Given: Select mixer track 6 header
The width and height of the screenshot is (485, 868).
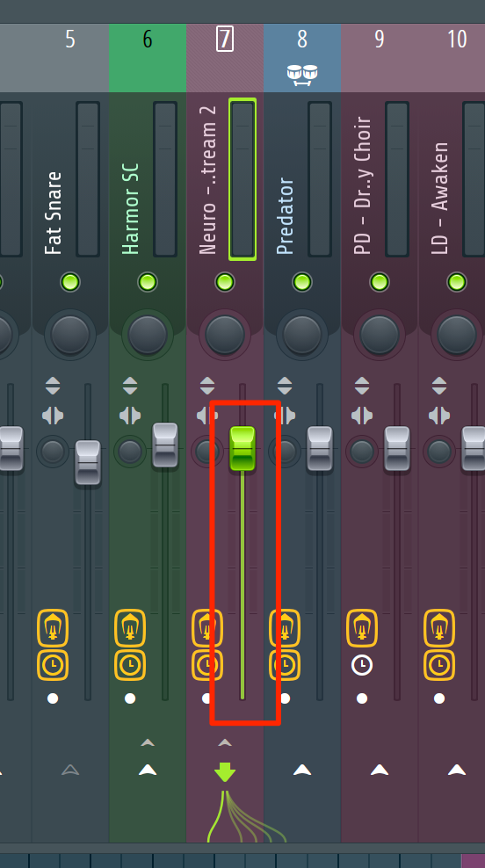Looking at the screenshot, I should click(148, 58).
